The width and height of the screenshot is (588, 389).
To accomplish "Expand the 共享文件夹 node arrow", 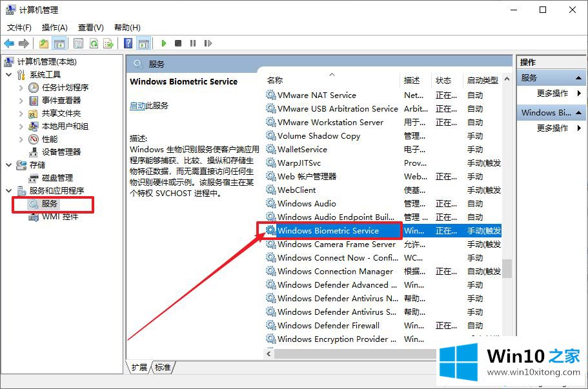I will pos(21,114).
